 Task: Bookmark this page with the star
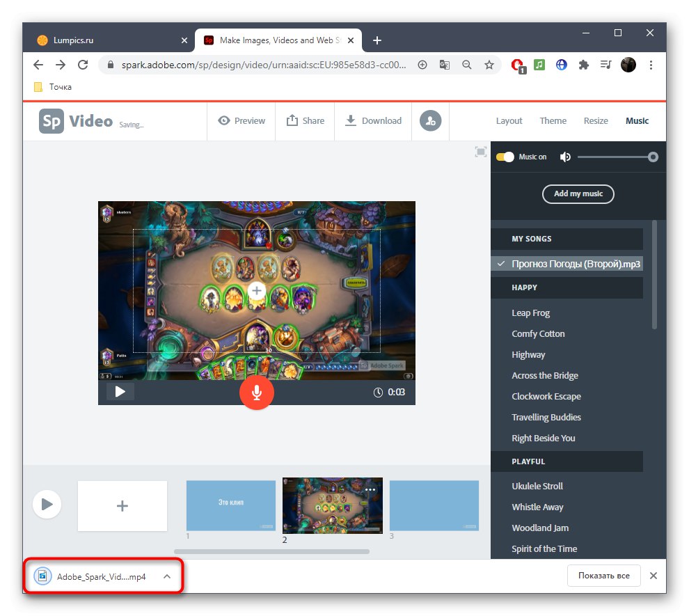coord(489,65)
